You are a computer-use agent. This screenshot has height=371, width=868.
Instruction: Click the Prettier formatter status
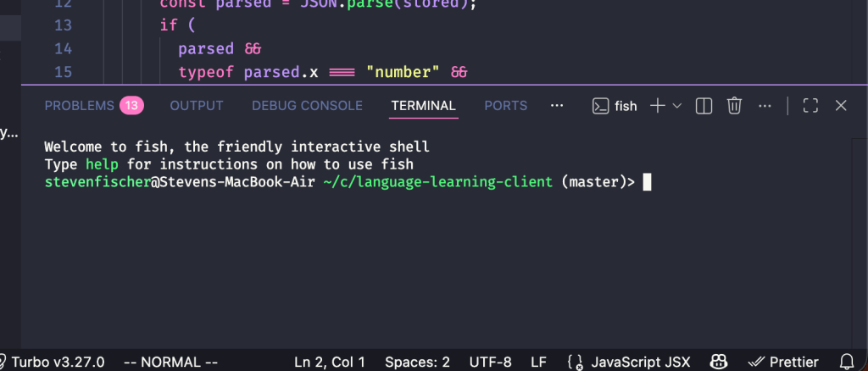point(783,363)
